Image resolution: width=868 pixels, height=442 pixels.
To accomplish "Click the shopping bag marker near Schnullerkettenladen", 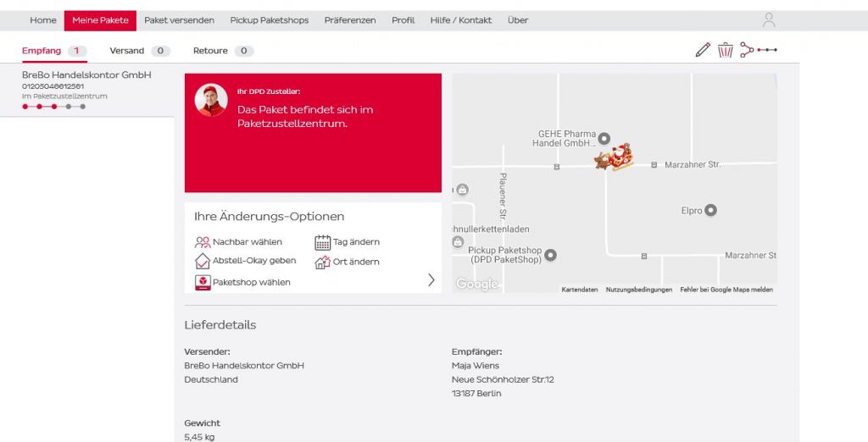I will click(x=458, y=241).
